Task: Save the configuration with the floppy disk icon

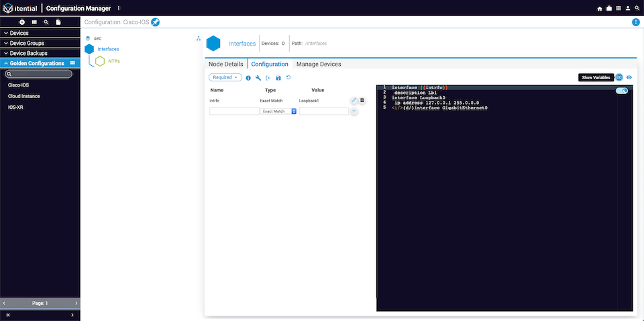Action: 278,78
